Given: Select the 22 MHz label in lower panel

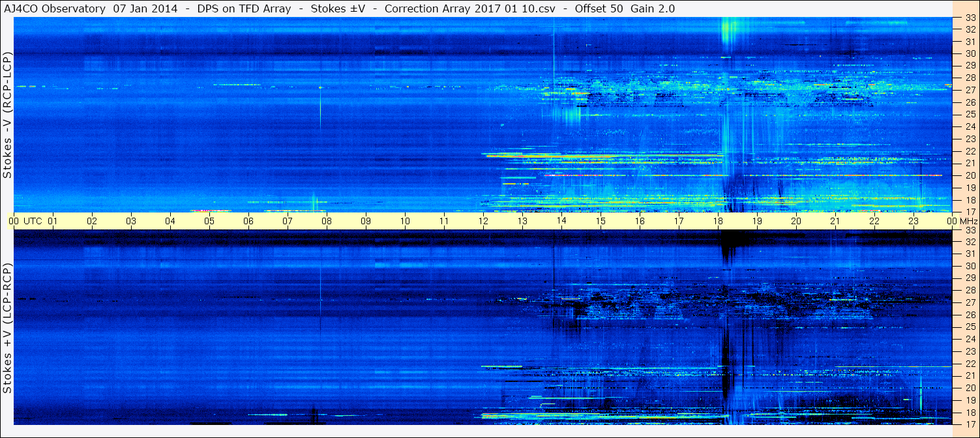Looking at the screenshot, I should tap(970, 364).
